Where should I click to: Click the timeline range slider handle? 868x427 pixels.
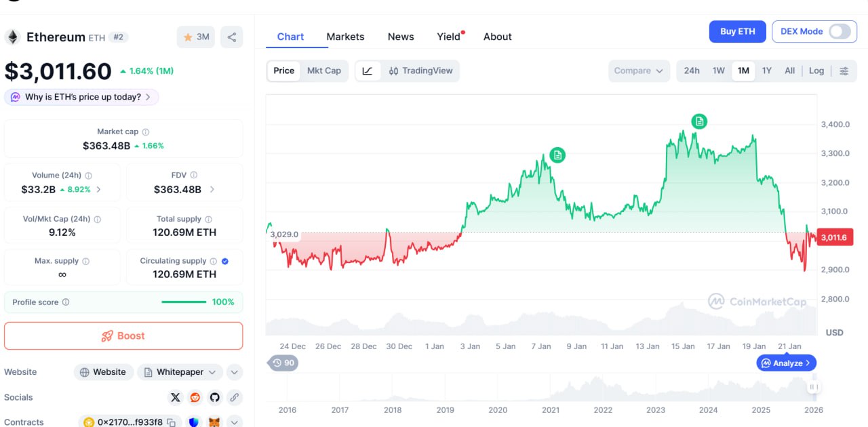pyautogui.click(x=814, y=387)
